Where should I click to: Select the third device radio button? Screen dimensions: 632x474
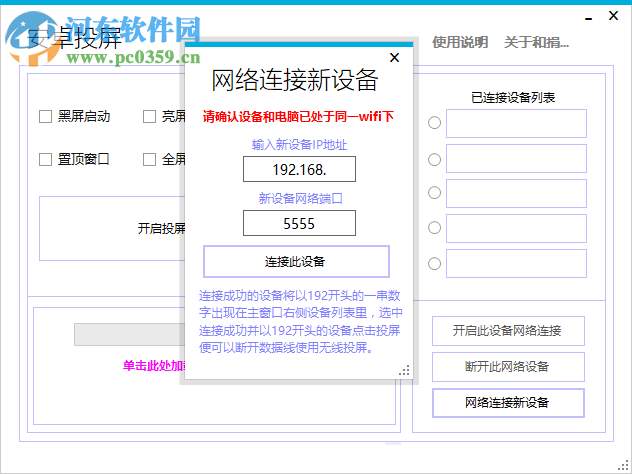[x=434, y=193]
